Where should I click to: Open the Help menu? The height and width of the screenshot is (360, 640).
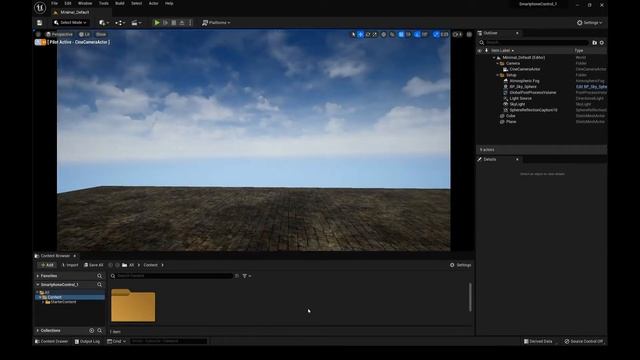[x=169, y=3]
